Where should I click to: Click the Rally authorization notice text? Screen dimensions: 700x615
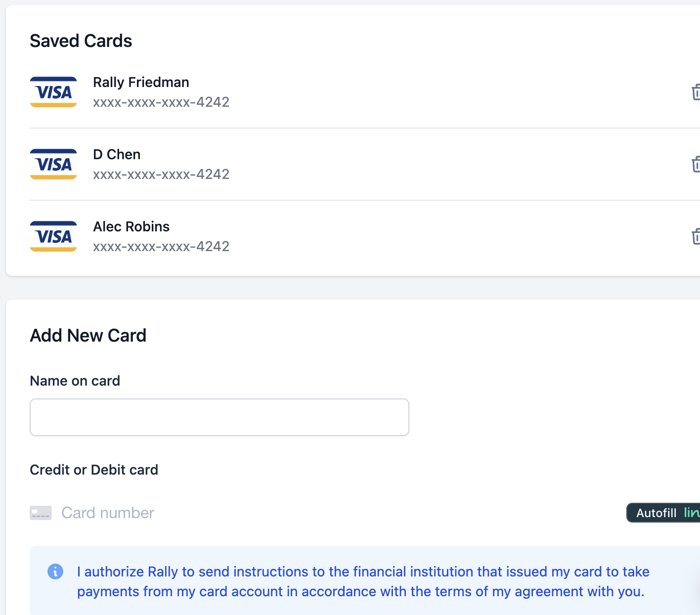point(363,581)
